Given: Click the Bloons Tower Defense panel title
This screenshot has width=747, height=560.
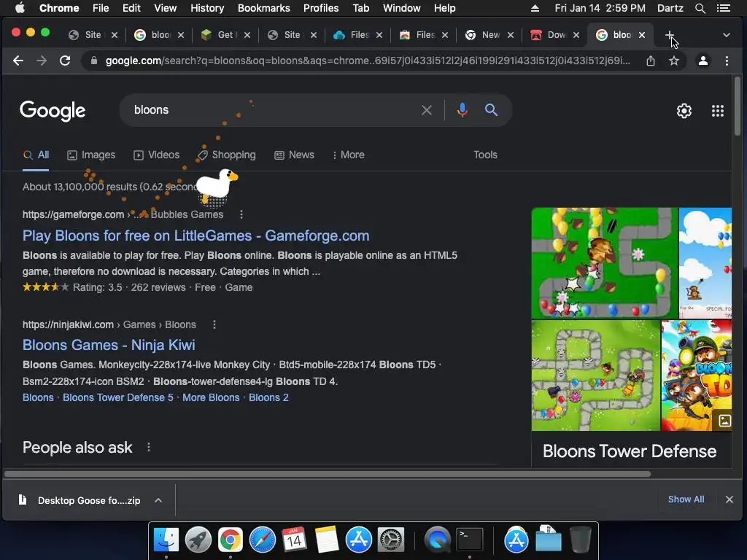Looking at the screenshot, I should 630,451.
